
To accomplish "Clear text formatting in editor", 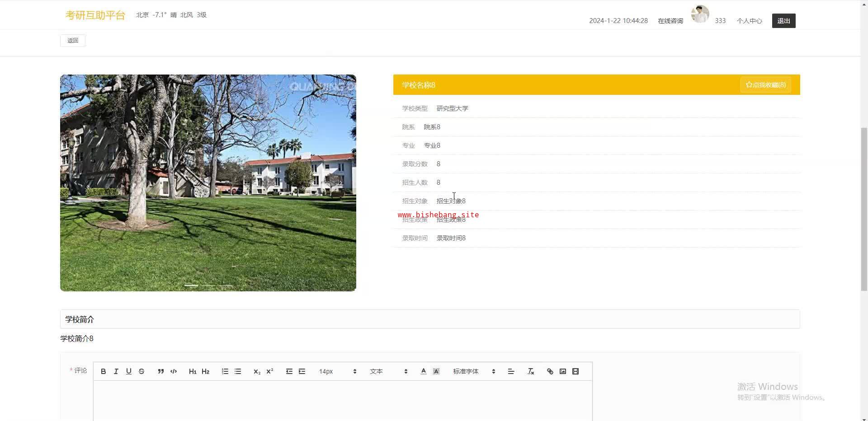I will pyautogui.click(x=531, y=371).
